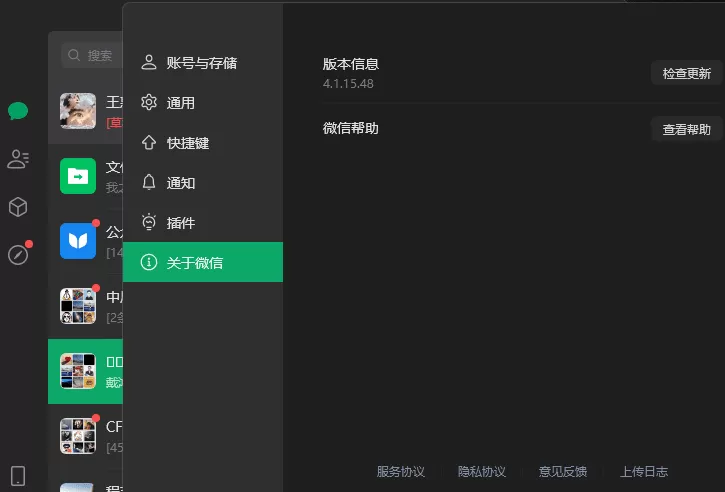725x492 pixels.
Task: Click the phone icon at sidebar bottom
Action: (18, 475)
